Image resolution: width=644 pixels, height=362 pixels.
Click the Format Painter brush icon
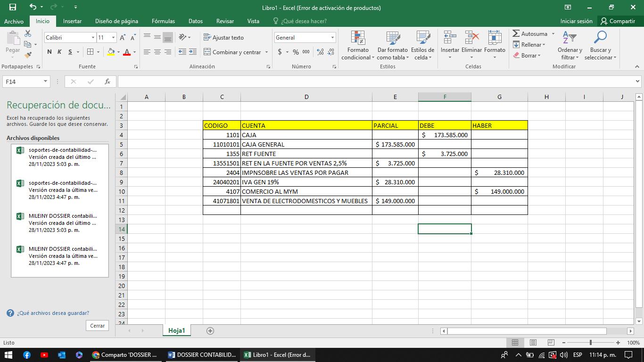(x=28, y=55)
